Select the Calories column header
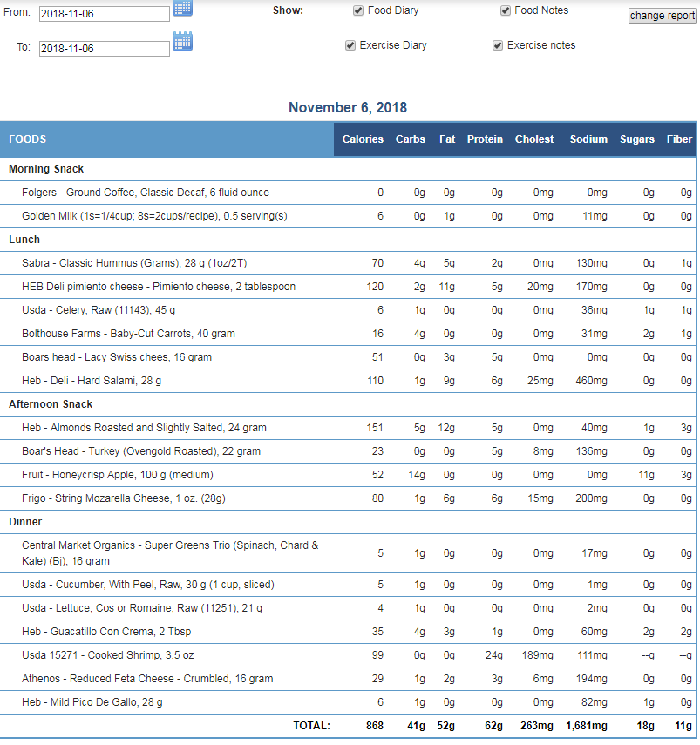 pos(363,139)
